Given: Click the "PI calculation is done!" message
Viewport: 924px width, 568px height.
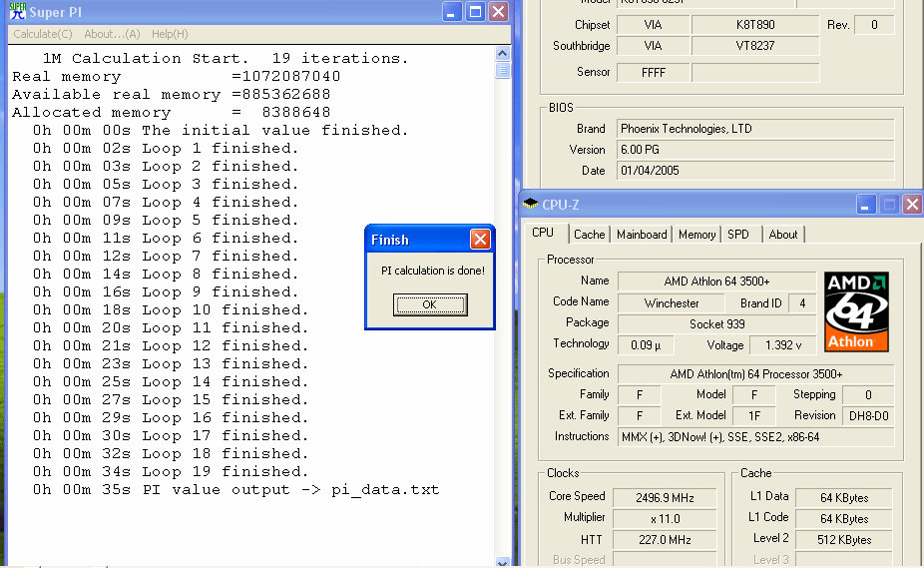Looking at the screenshot, I should point(432,271).
